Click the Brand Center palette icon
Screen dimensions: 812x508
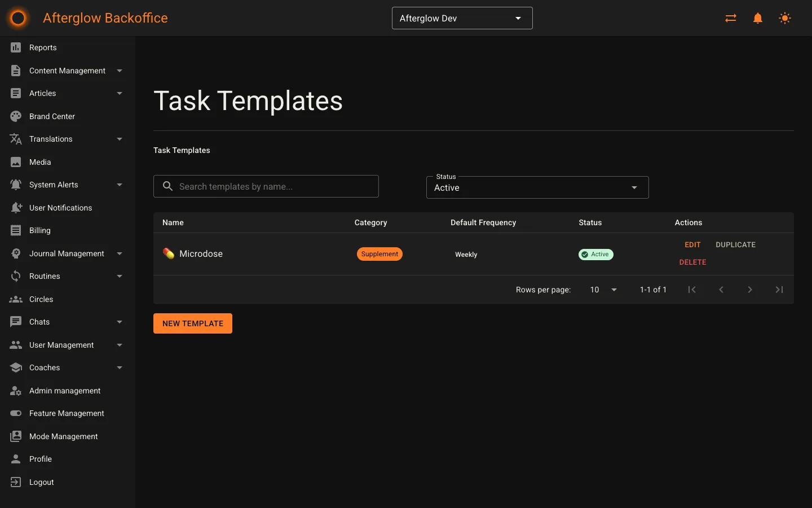coord(16,116)
